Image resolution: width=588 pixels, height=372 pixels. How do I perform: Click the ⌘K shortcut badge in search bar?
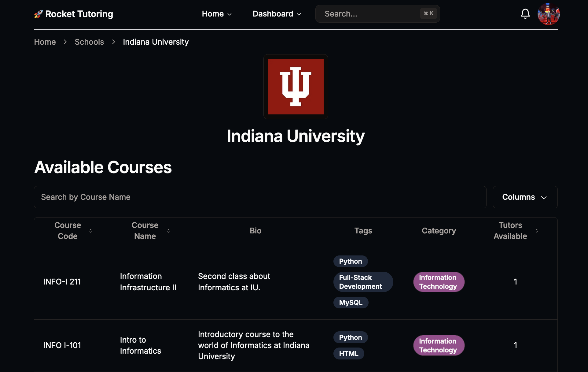[428, 13]
